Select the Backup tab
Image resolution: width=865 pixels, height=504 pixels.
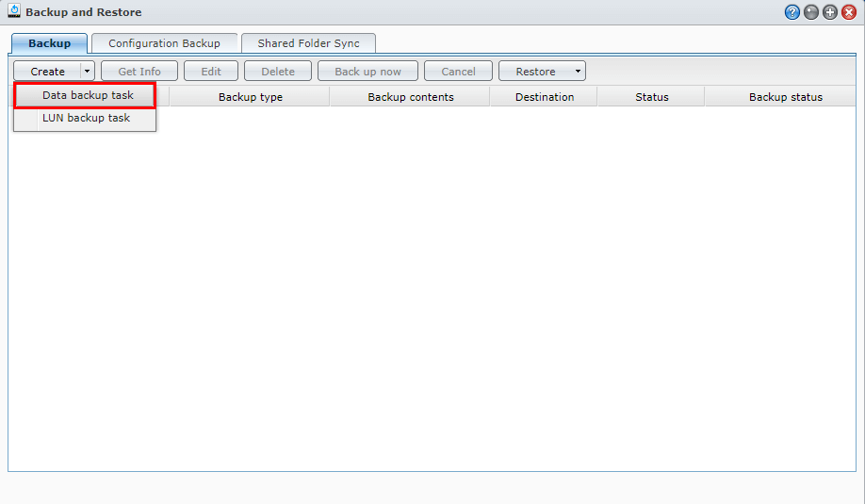coord(49,43)
